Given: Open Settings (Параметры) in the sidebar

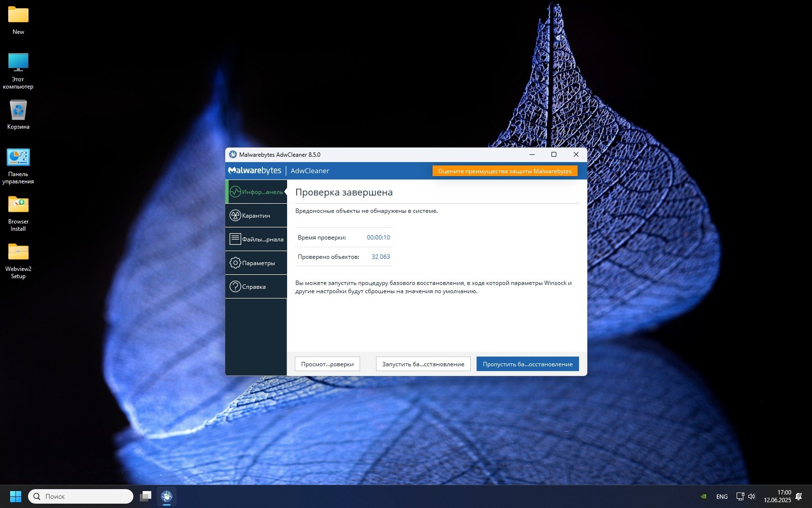Looking at the screenshot, I should (x=256, y=263).
